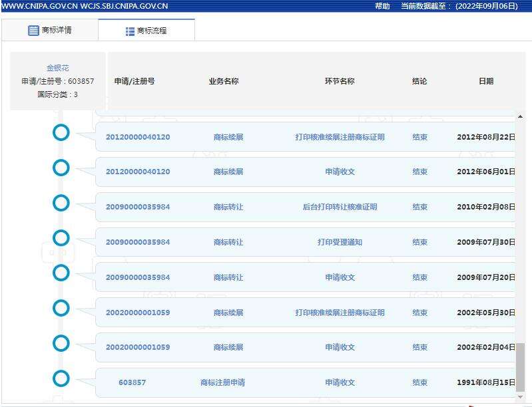Screen dimensions: 532x407
Task: Click the list icon on 商标流程 tab
Action: (130, 31)
